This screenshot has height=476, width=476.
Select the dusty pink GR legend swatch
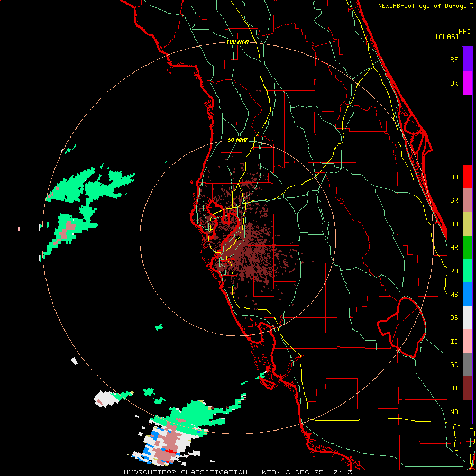click(467, 200)
